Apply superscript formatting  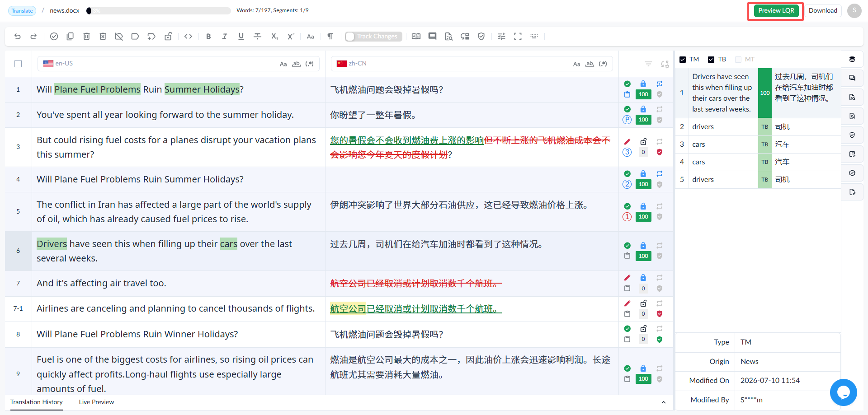point(291,37)
